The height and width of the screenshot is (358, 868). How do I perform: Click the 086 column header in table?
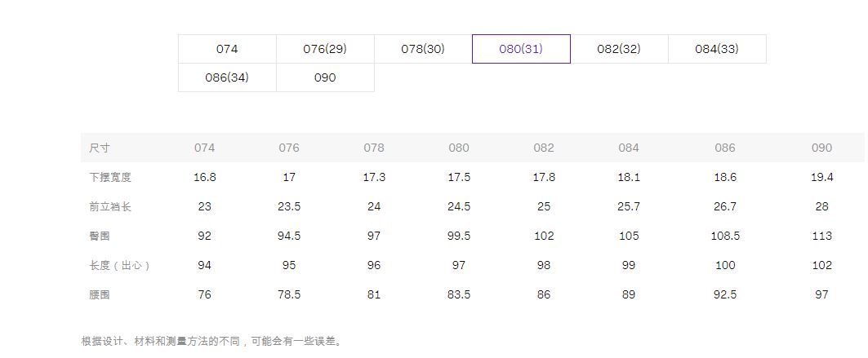coord(725,148)
